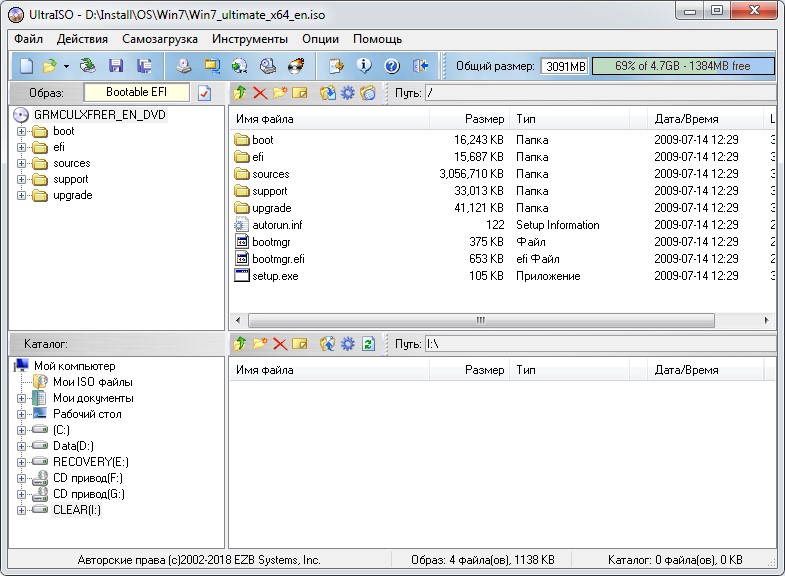Click rename icon in catalog pane toolbar
Image resolution: width=785 pixels, height=576 pixels.
(x=299, y=344)
